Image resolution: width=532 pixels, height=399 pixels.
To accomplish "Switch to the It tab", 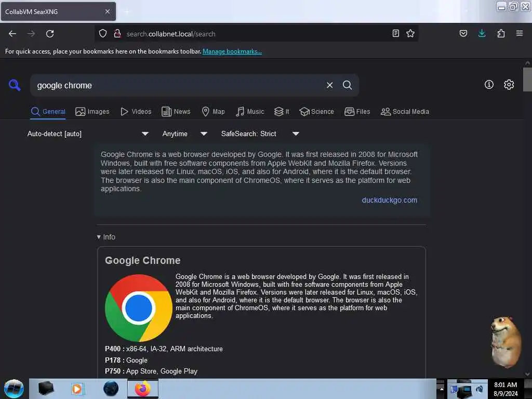I will pos(282,112).
